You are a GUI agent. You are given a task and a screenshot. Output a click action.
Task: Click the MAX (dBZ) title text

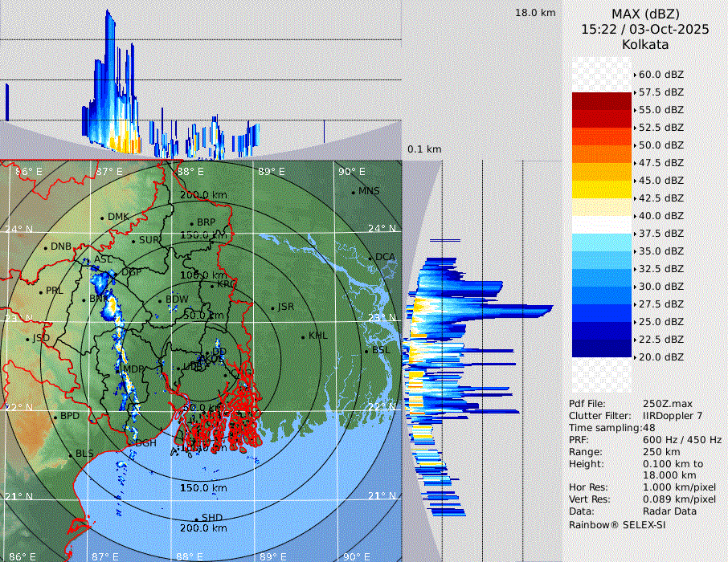point(645,14)
